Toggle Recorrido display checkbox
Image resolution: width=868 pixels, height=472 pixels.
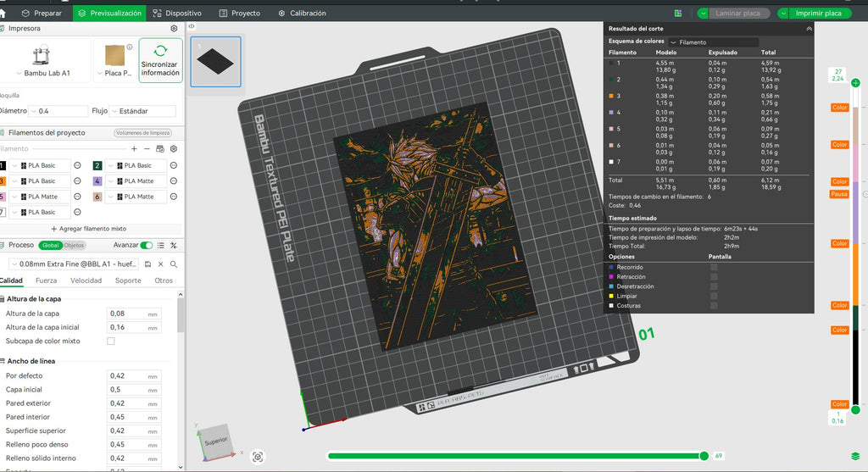714,267
